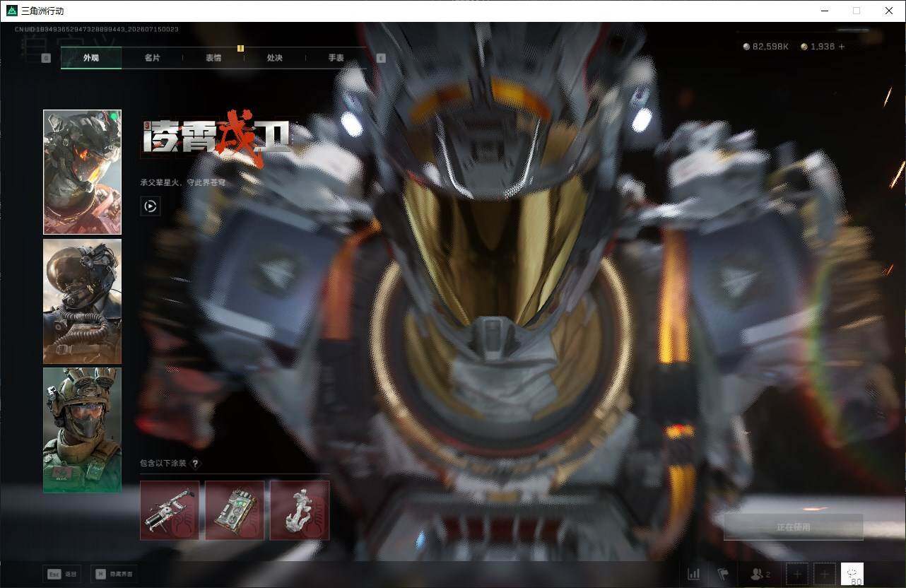Viewport: 906px width, 588px height.
Task: Invite teammate via first plus slot
Action: click(797, 575)
